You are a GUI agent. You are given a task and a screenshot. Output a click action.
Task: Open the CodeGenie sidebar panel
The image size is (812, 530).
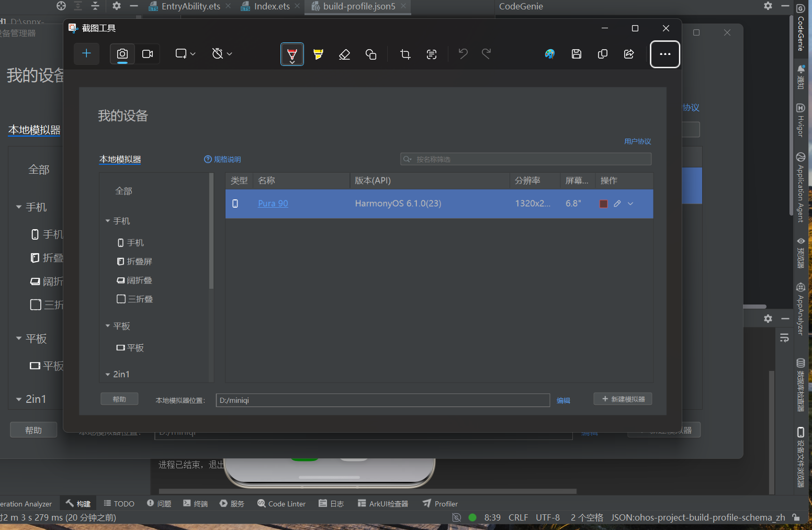click(x=800, y=27)
